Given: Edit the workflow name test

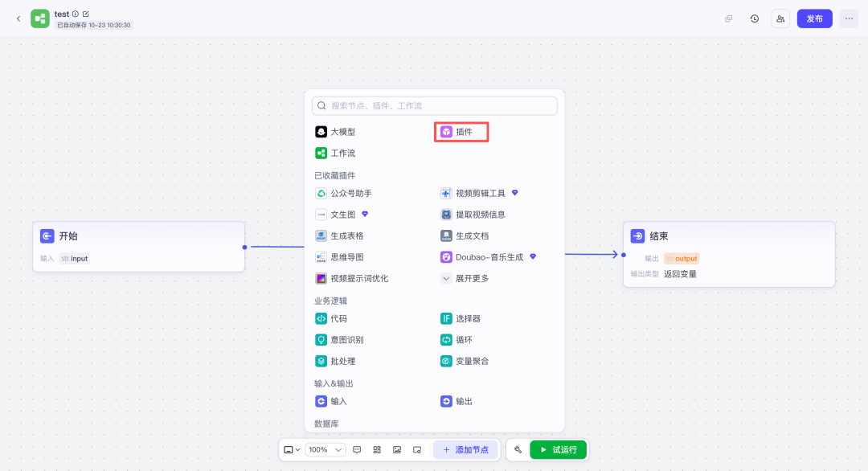Looking at the screenshot, I should pyautogui.click(x=86, y=14).
